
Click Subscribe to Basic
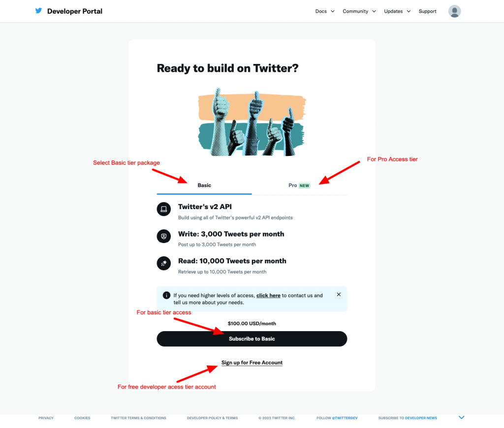pos(252,339)
